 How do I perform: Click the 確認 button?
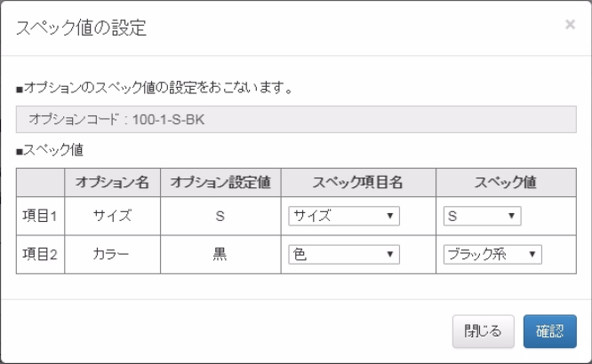(x=549, y=331)
